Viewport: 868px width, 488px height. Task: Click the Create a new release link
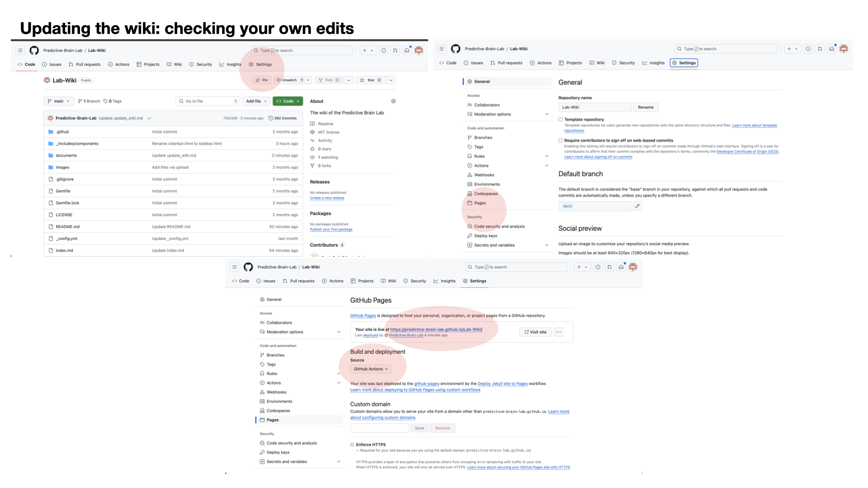pos(327,198)
